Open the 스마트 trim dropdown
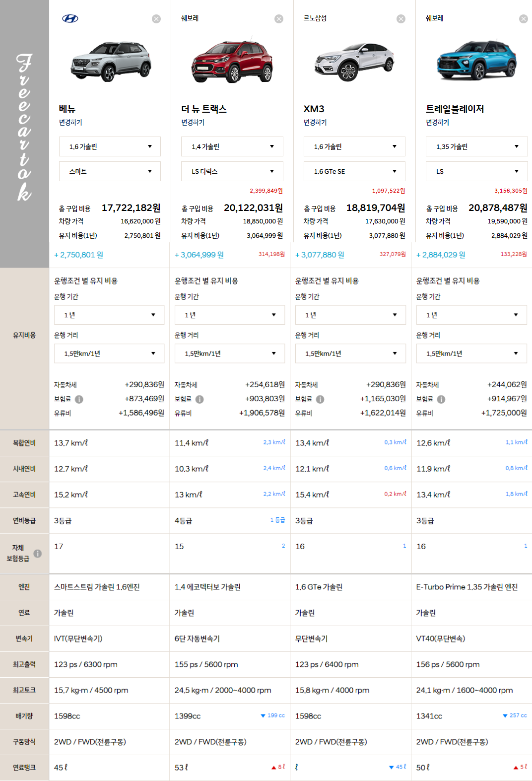532x781 pixels. pos(110,171)
